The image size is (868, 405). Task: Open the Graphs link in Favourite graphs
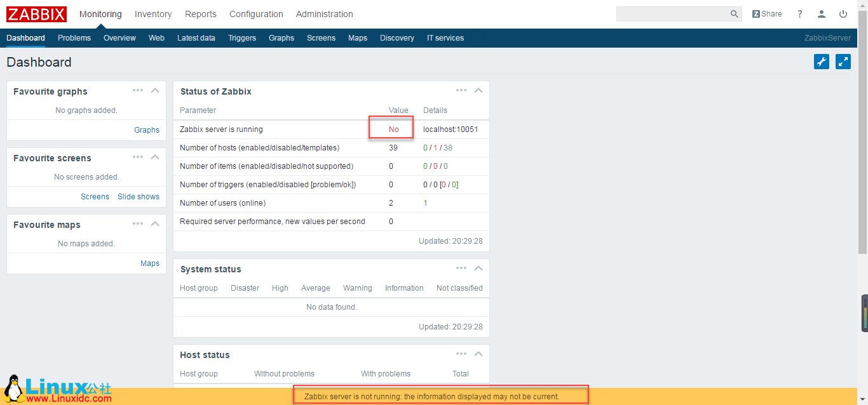click(147, 129)
